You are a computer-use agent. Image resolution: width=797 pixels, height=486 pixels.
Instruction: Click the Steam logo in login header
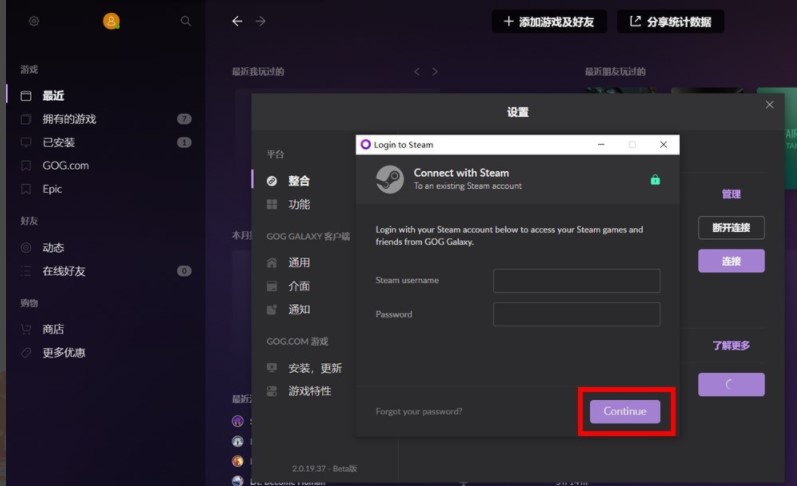(390, 179)
